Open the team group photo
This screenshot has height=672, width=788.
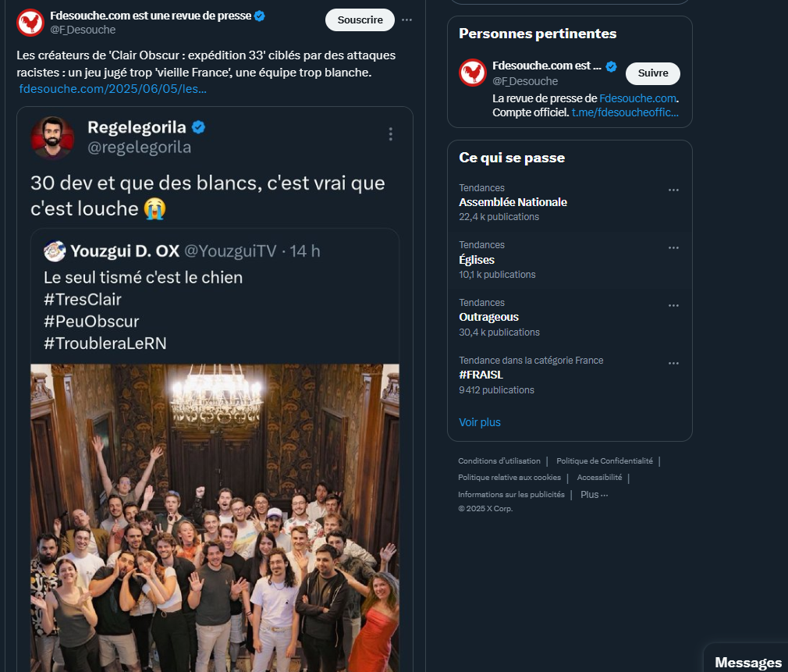point(215,515)
